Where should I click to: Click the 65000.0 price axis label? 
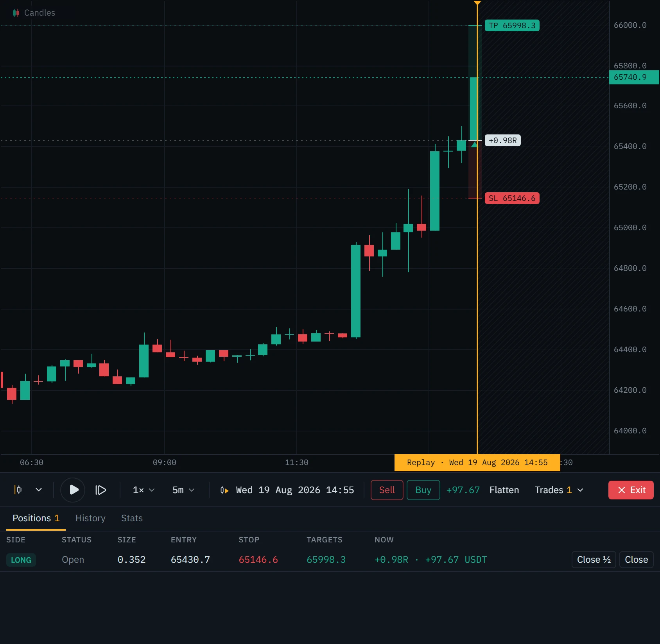tap(630, 227)
